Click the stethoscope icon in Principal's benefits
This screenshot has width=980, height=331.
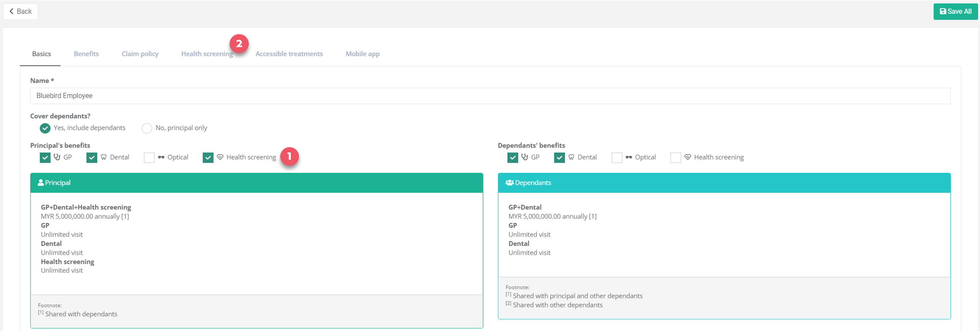57,157
